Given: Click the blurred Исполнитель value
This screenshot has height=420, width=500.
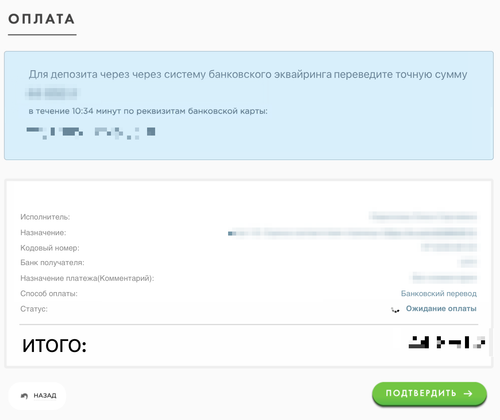Looking at the screenshot, I should coord(423,217).
